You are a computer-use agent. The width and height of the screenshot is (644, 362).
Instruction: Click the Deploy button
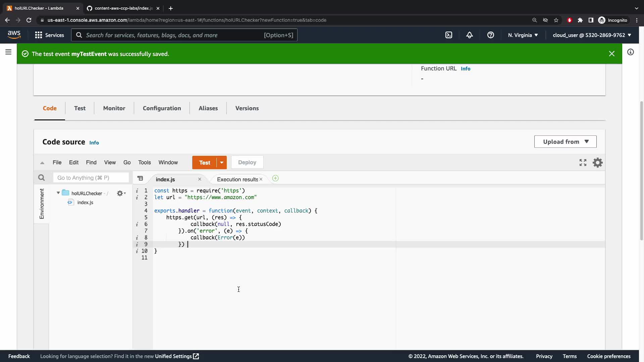(247, 163)
